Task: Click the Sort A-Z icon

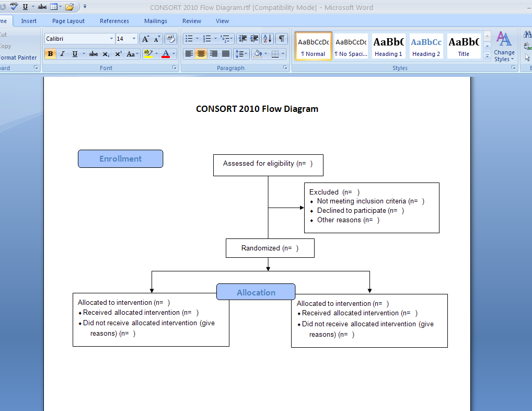Action: point(268,39)
